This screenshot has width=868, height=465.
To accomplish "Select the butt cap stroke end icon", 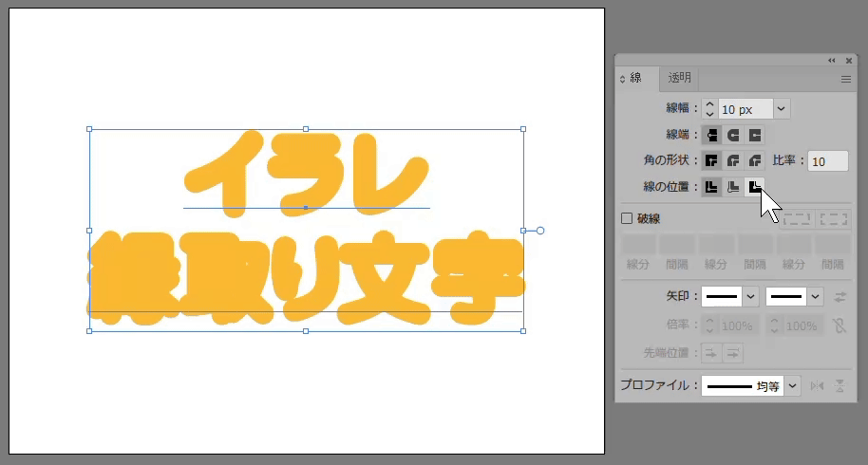I will coord(711,135).
